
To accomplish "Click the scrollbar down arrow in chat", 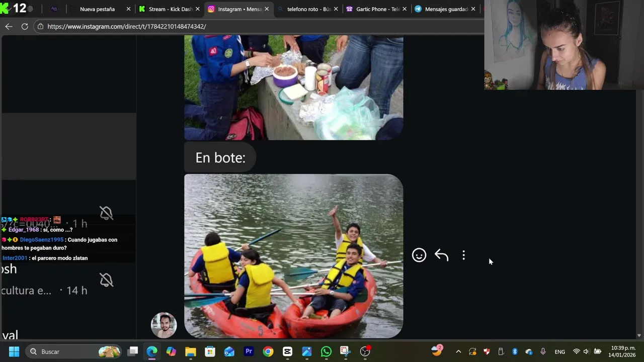I will [x=639, y=335].
